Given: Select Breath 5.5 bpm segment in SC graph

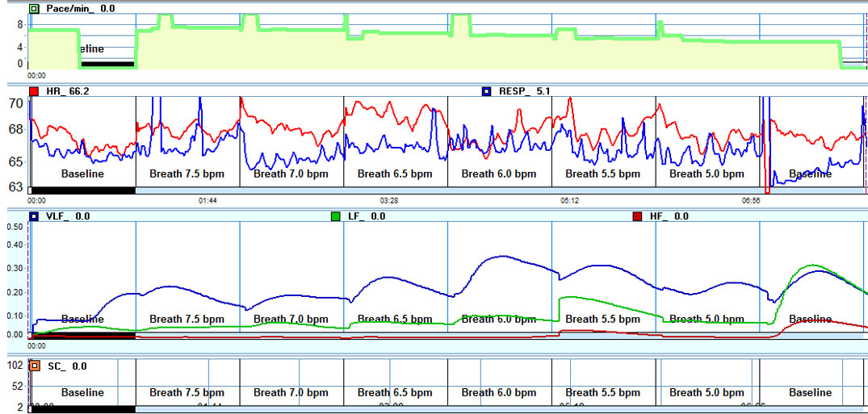Looking at the screenshot, I should 603,392.
